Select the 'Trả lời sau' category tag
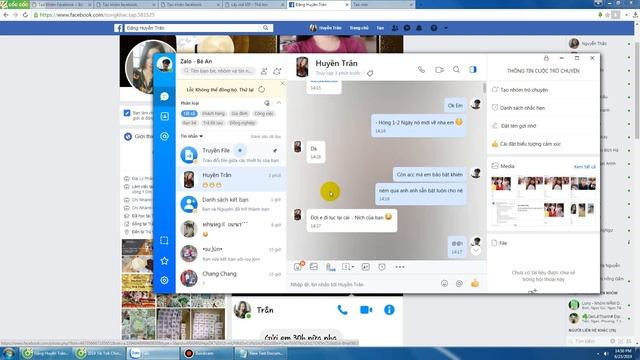The height and width of the screenshot is (360, 640). [x=213, y=123]
